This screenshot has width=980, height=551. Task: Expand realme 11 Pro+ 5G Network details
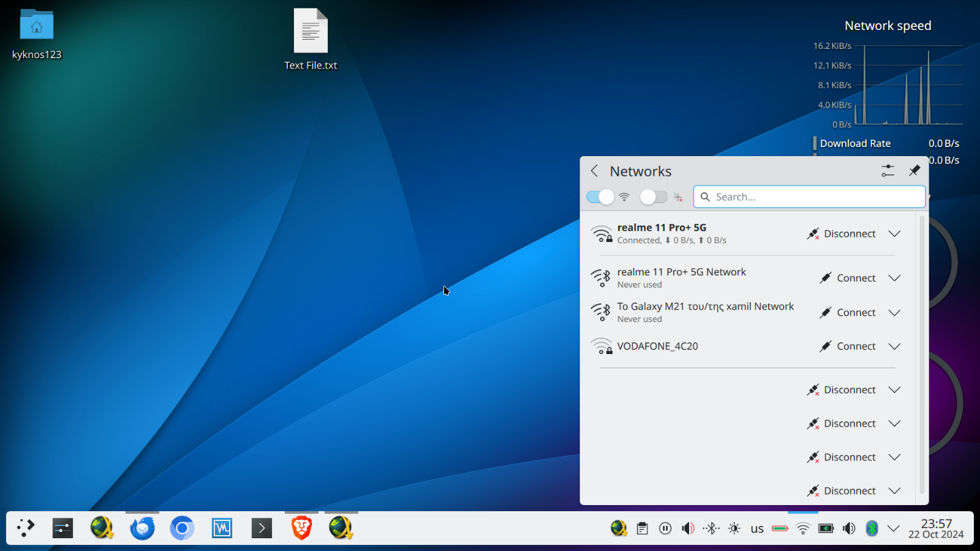click(x=894, y=278)
